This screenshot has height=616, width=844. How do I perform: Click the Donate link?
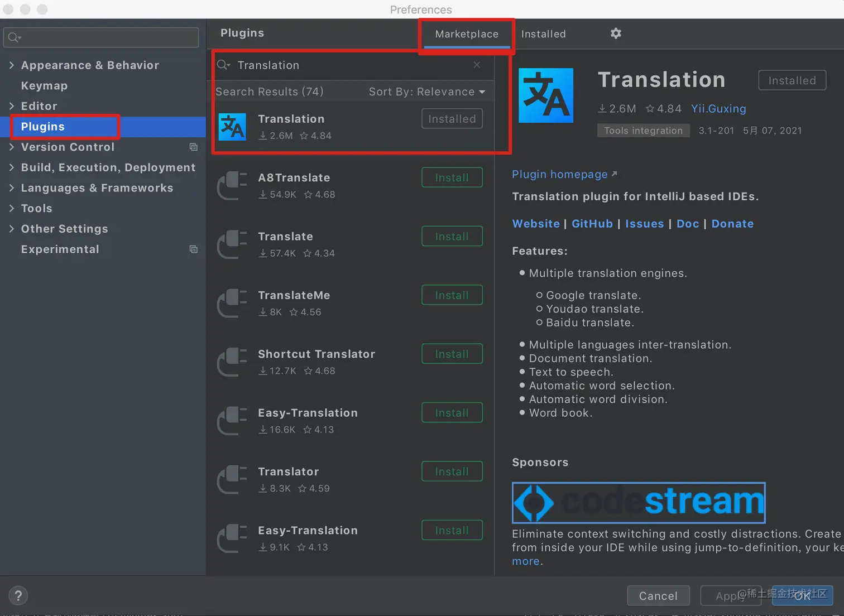click(732, 223)
